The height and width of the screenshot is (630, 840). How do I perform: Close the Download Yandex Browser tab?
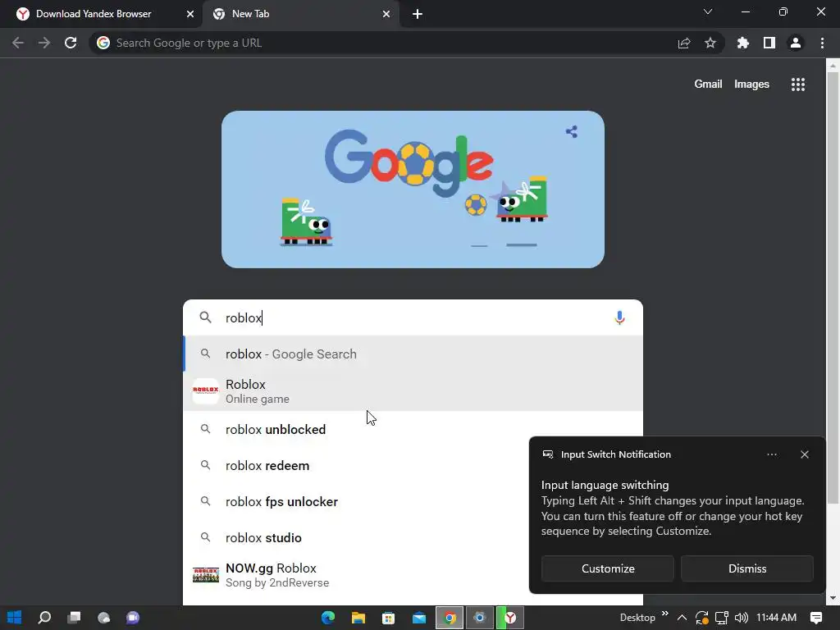point(190,14)
